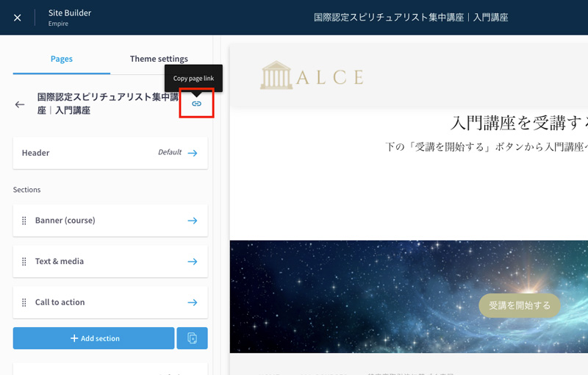Click the 受講を開始する button in preview
Image resolution: width=588 pixels, height=375 pixels.
(519, 305)
